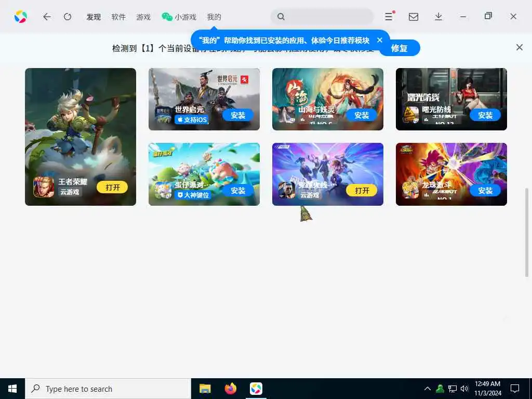
Task: Click the green user tray icon
Action: (440, 389)
